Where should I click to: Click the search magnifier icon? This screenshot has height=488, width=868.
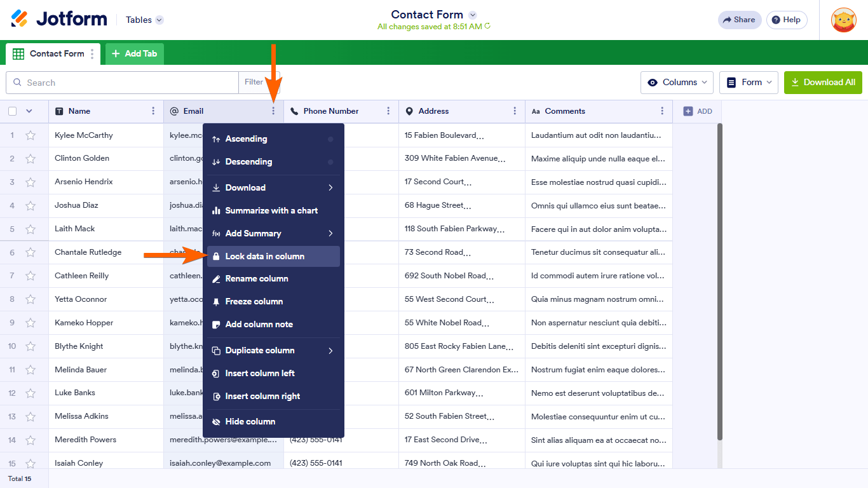click(18, 83)
